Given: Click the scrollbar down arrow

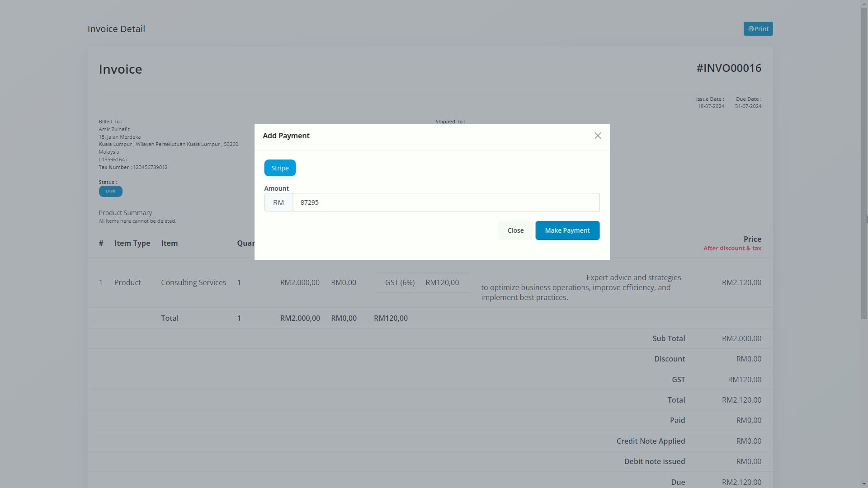Looking at the screenshot, I should [864, 484].
